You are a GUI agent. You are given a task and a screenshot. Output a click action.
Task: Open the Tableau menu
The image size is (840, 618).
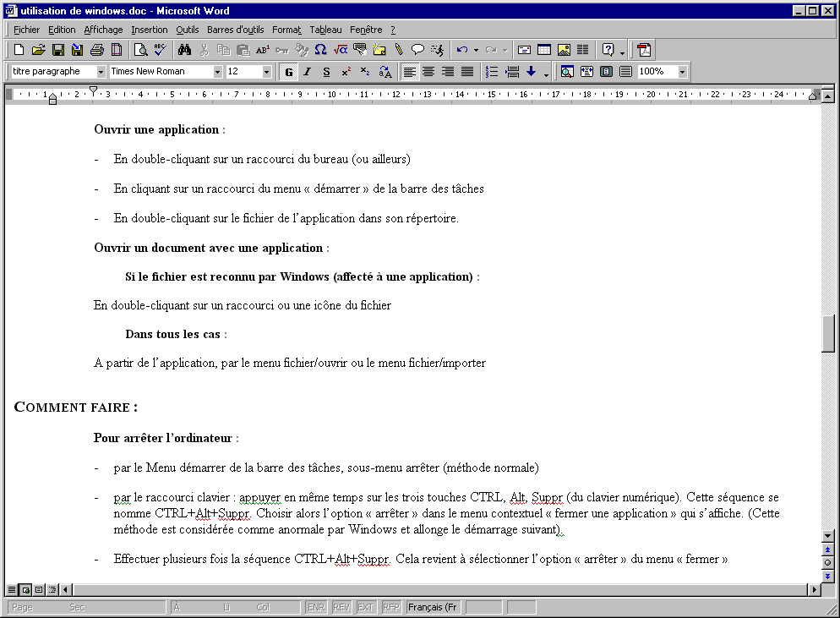coord(325,30)
